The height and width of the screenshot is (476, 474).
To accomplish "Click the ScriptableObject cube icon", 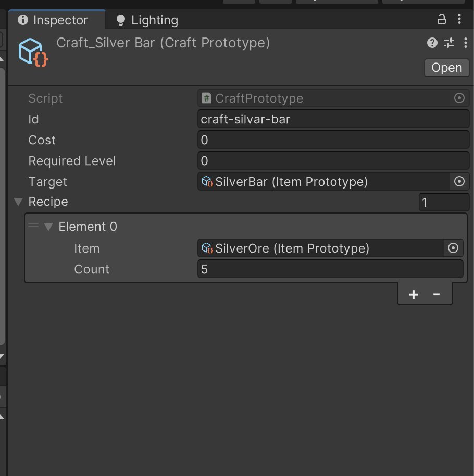I will coord(33,53).
